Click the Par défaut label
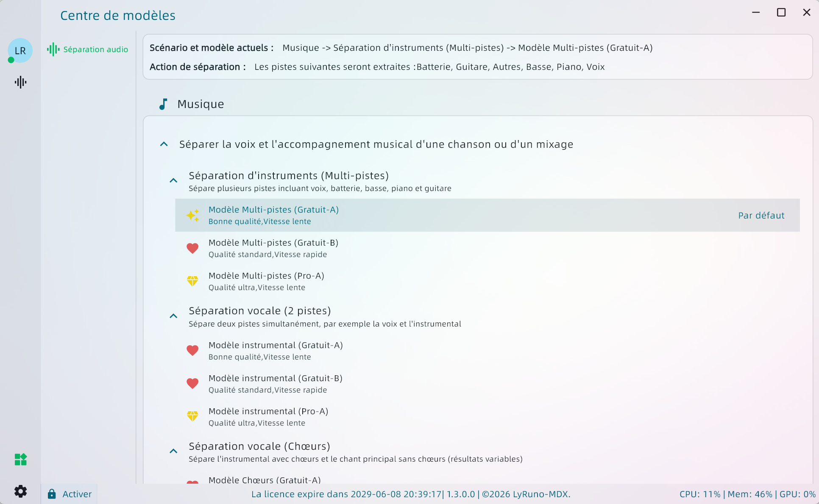The width and height of the screenshot is (819, 504). coord(761,216)
